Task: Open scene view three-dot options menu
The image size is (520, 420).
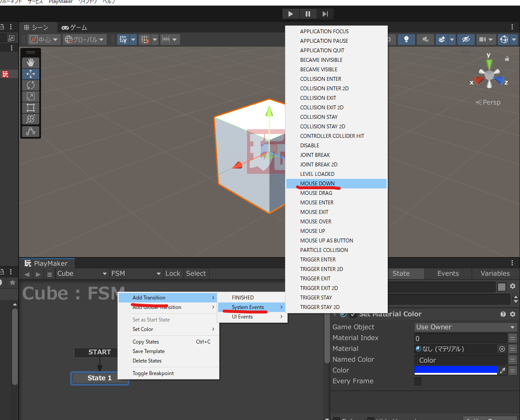Action: tap(513, 27)
